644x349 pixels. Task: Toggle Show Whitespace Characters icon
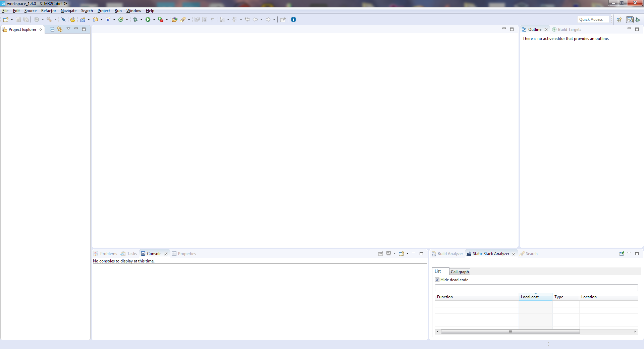212,19
